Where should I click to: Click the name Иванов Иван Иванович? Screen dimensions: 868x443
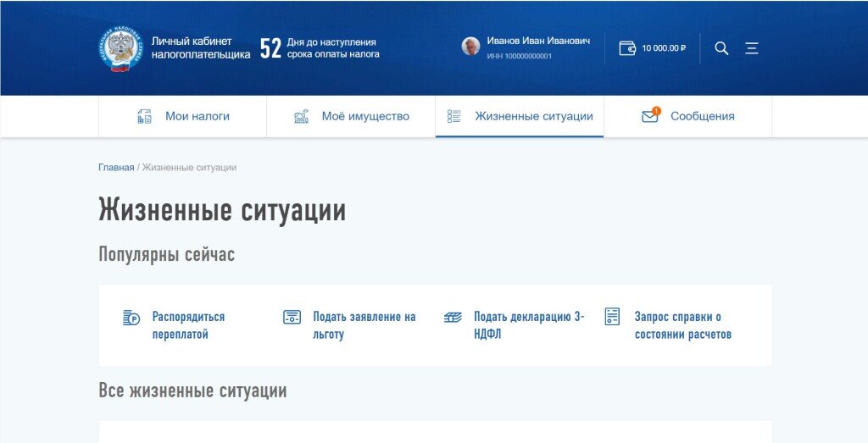[538, 41]
